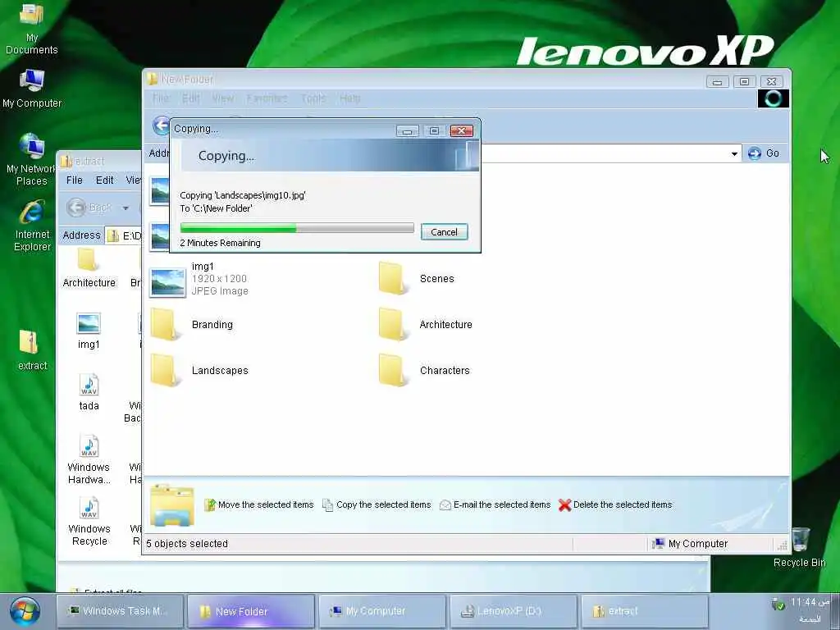Click the copy progress bar
The image size is (840, 630).
(297, 228)
